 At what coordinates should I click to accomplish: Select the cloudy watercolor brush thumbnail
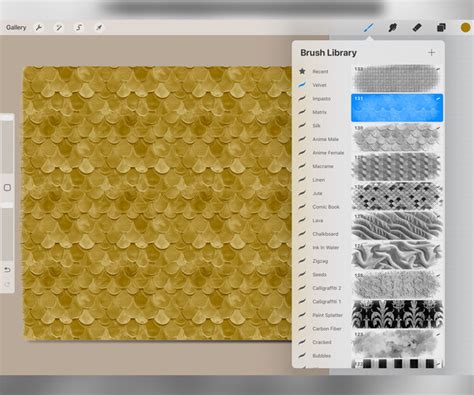pyautogui.click(x=397, y=343)
